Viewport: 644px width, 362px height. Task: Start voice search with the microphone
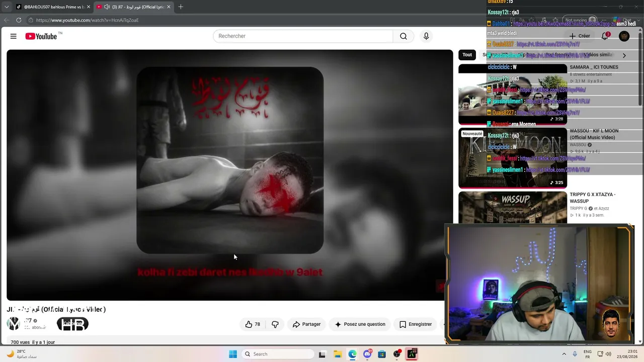click(426, 36)
